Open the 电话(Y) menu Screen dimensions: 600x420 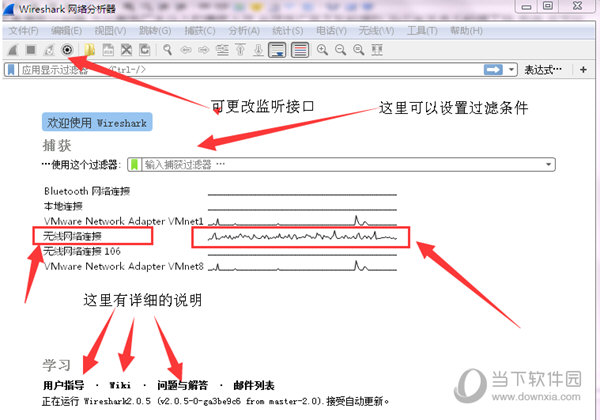pos(331,31)
